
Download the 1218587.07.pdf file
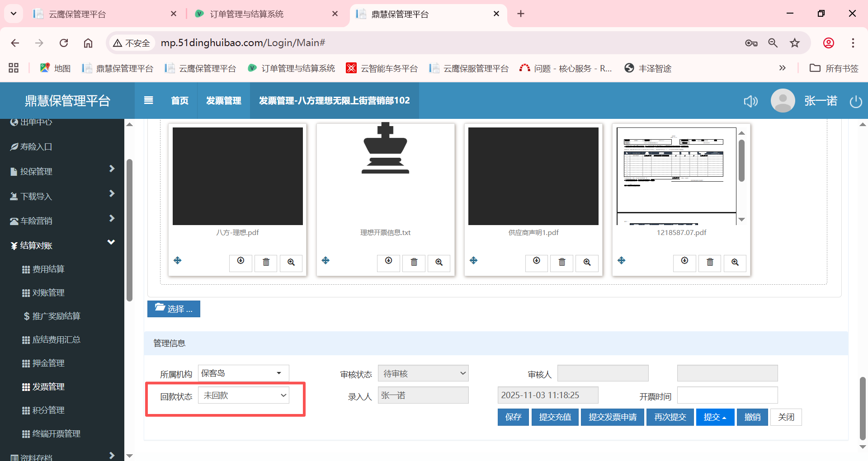684,263
